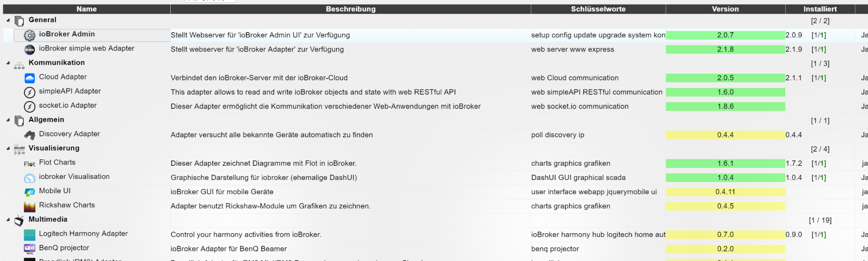Click the ioBroker Admin gear icon
This screenshot has height=261, width=868.
click(30, 35)
